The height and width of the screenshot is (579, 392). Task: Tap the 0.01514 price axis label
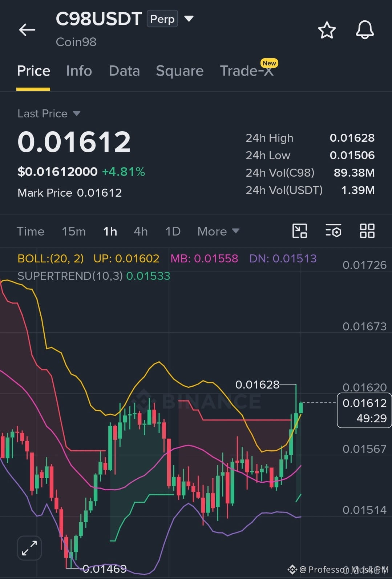[364, 510]
